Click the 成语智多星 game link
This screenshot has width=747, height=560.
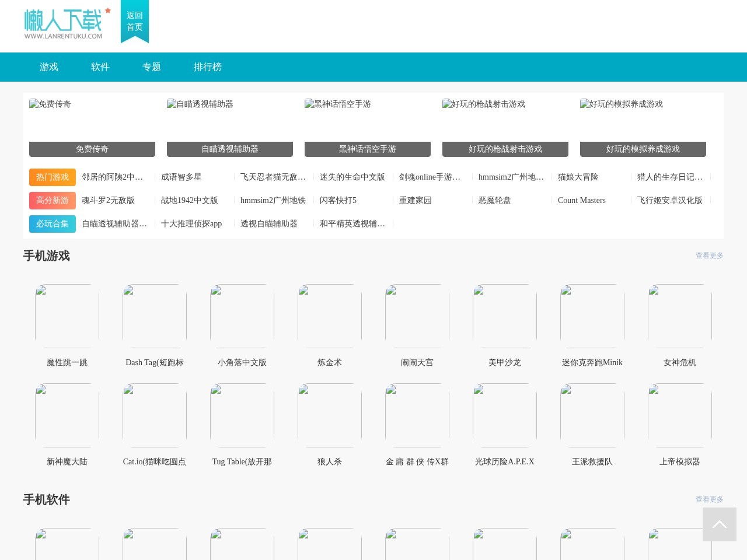[x=181, y=177]
